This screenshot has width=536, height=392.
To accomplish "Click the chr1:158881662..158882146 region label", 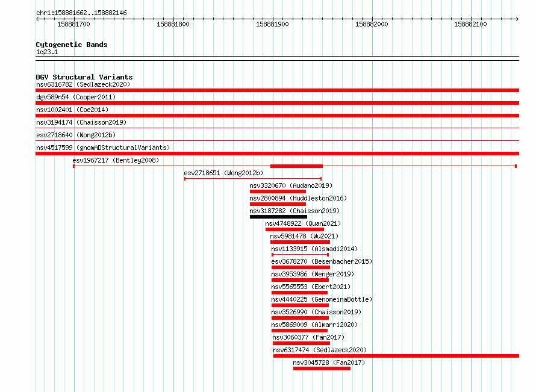I will point(81,13).
